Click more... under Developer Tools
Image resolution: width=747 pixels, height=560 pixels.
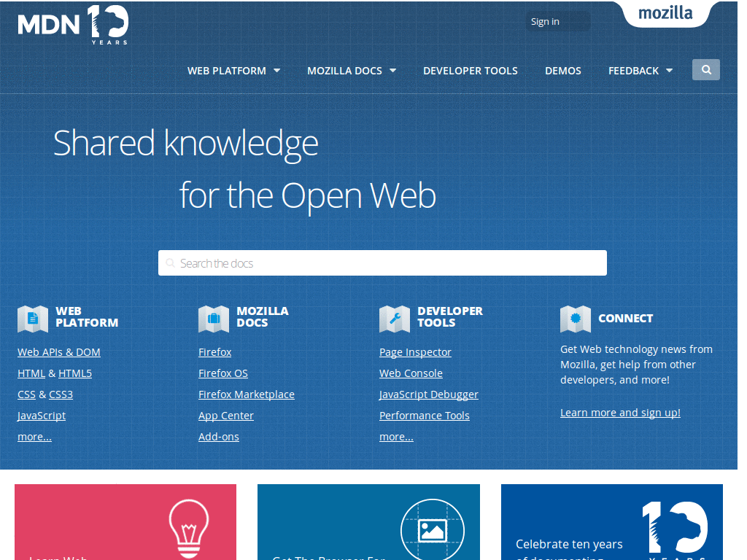[x=396, y=437]
